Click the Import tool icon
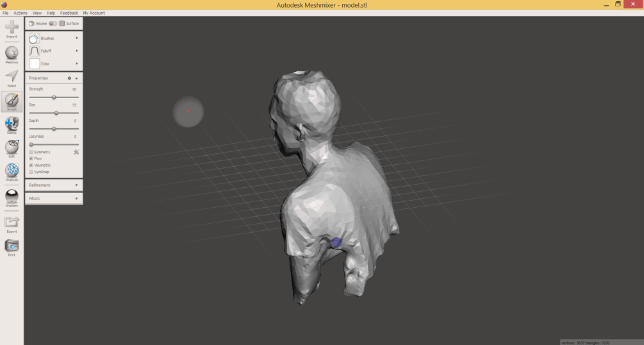The width and height of the screenshot is (644, 345). pos(12,27)
